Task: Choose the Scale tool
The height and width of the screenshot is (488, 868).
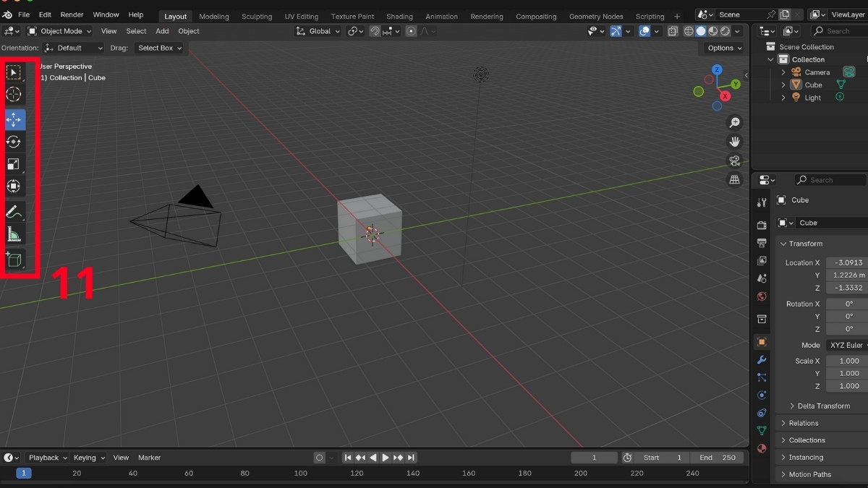Action: 14,164
